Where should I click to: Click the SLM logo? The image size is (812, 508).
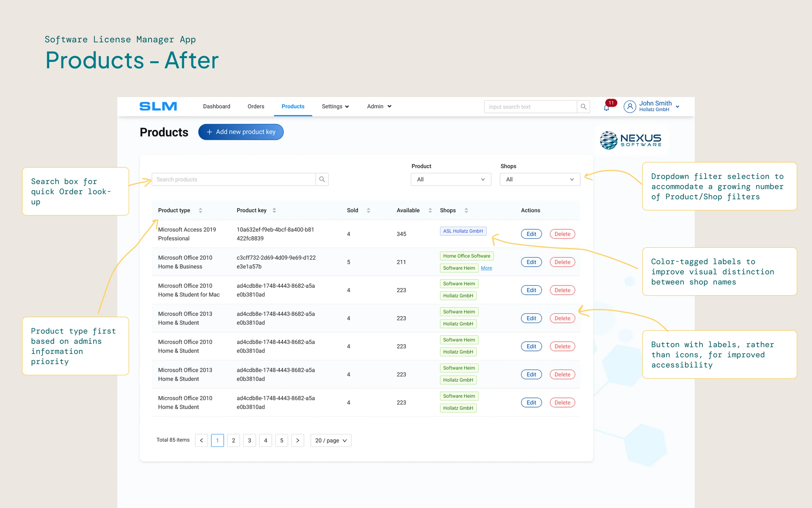tap(158, 106)
